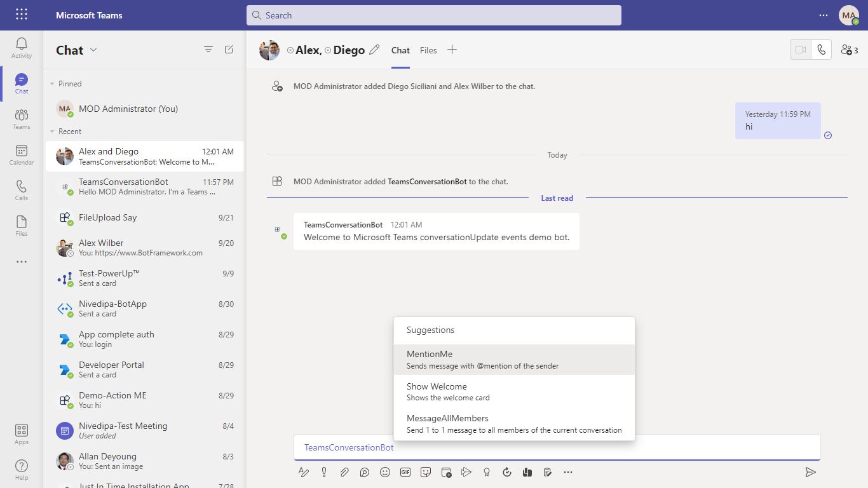Screen dimensions: 868x488
Task: Open the Viva Learning books icon in compose toolbar
Action: [x=527, y=472]
